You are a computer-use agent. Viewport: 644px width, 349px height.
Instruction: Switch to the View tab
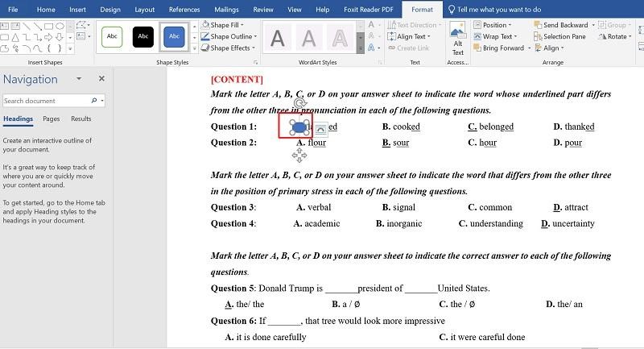294,9
